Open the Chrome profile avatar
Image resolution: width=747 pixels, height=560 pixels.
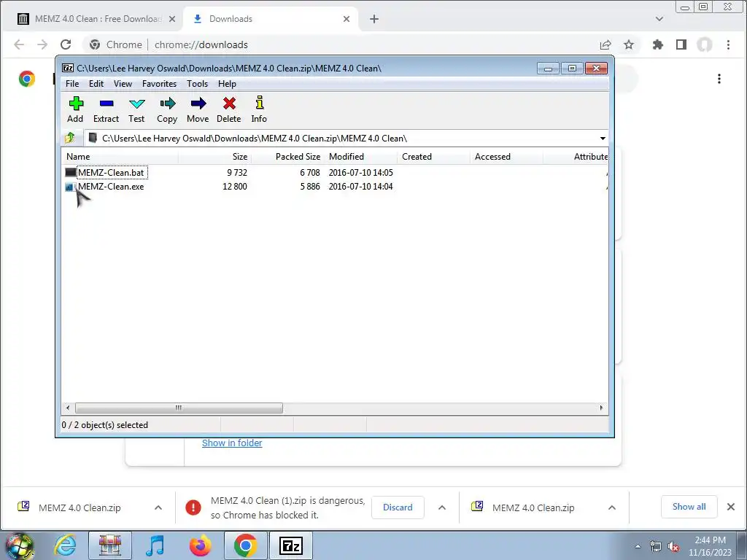point(705,44)
